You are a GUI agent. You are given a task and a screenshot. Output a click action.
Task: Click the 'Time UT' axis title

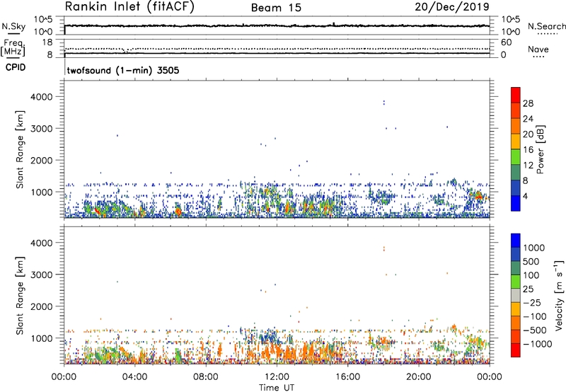point(277,388)
